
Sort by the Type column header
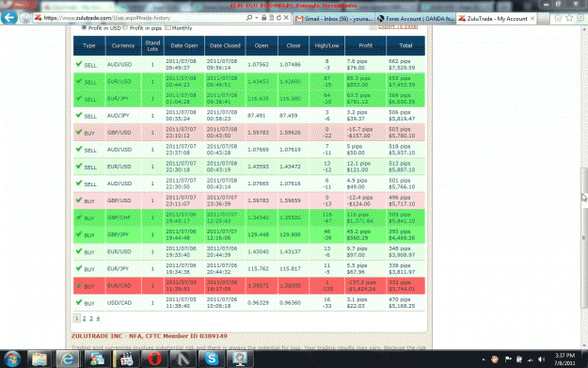88,45
